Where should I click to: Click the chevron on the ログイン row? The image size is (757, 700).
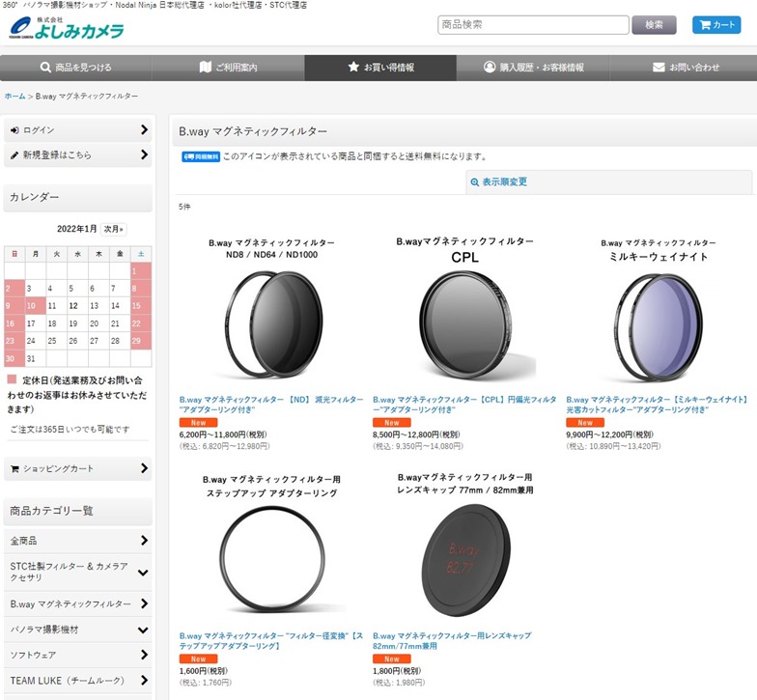pyautogui.click(x=143, y=129)
